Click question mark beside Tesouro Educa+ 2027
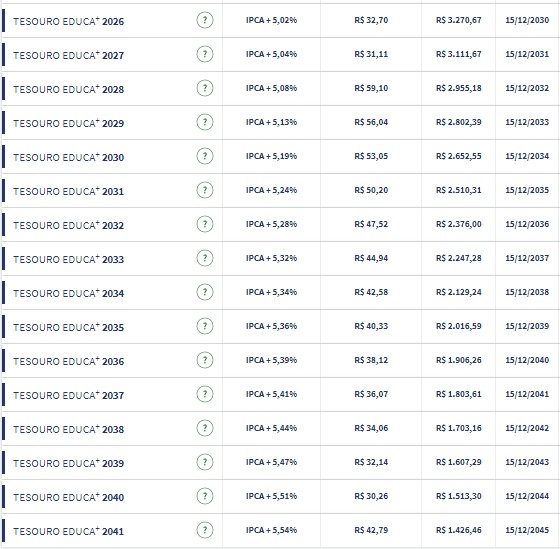The height and width of the screenshot is (549, 560). tap(205, 54)
